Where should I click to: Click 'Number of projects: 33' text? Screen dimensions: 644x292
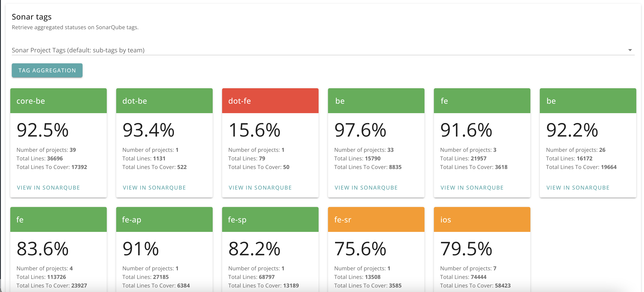364,150
